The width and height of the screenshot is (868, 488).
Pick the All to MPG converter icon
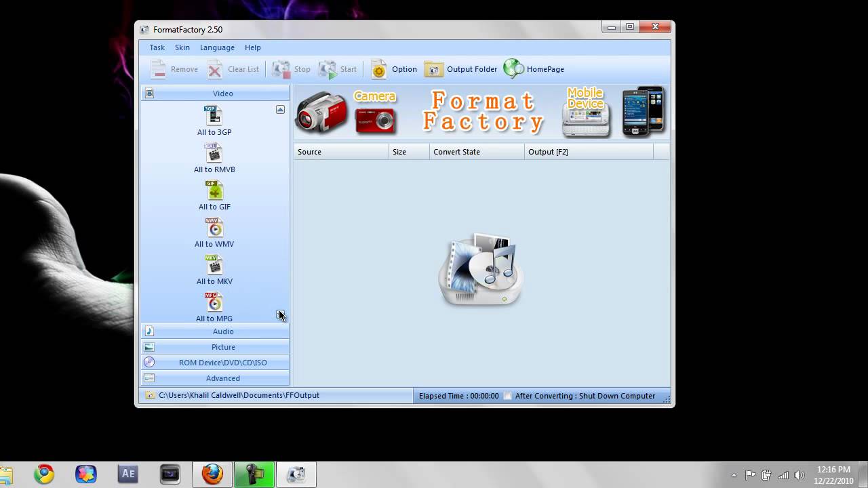214,302
